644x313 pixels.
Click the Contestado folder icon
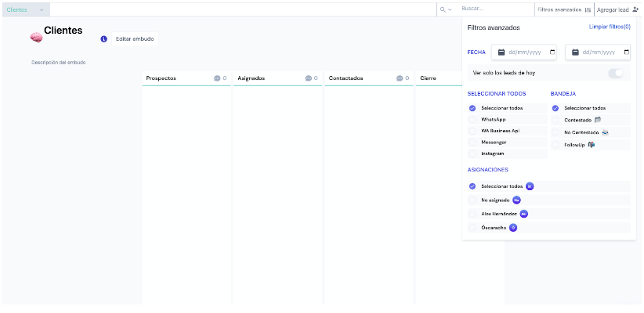[x=598, y=120]
